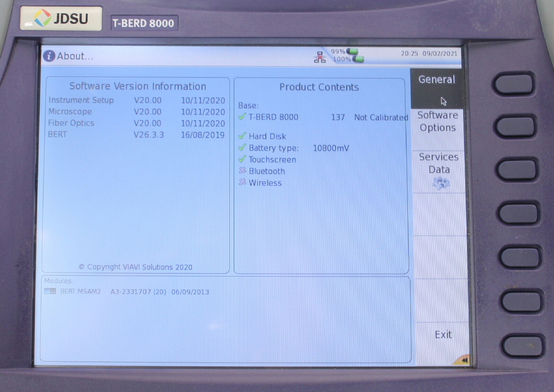Image resolution: width=554 pixels, height=392 pixels.
Task: Click the About info icon
Action: pos(49,56)
